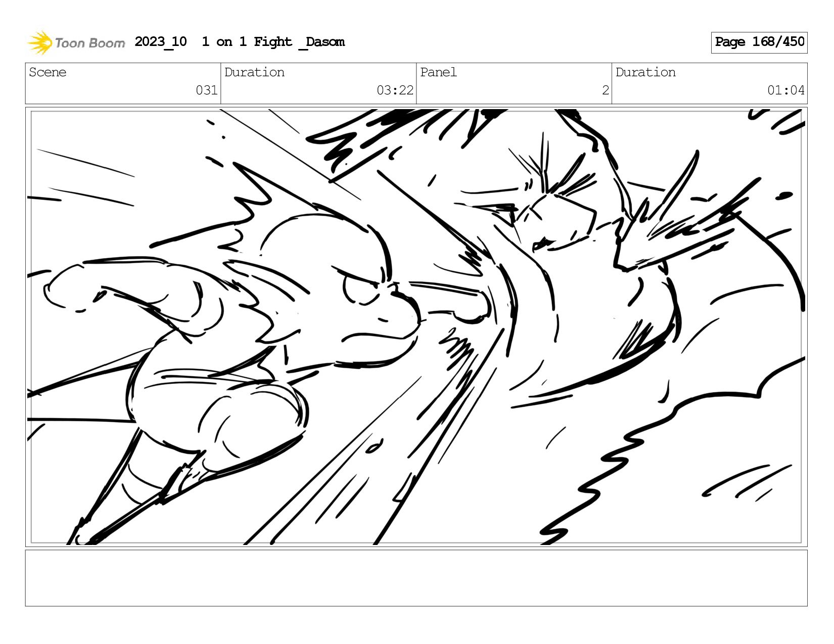Screen dimensions: 834x644
Task: Click the empty notes box below the panel
Action: (416, 578)
